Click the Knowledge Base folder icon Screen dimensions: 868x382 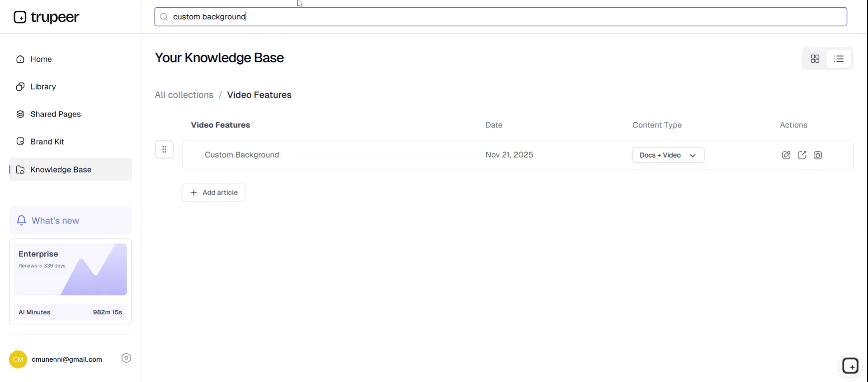tap(20, 170)
